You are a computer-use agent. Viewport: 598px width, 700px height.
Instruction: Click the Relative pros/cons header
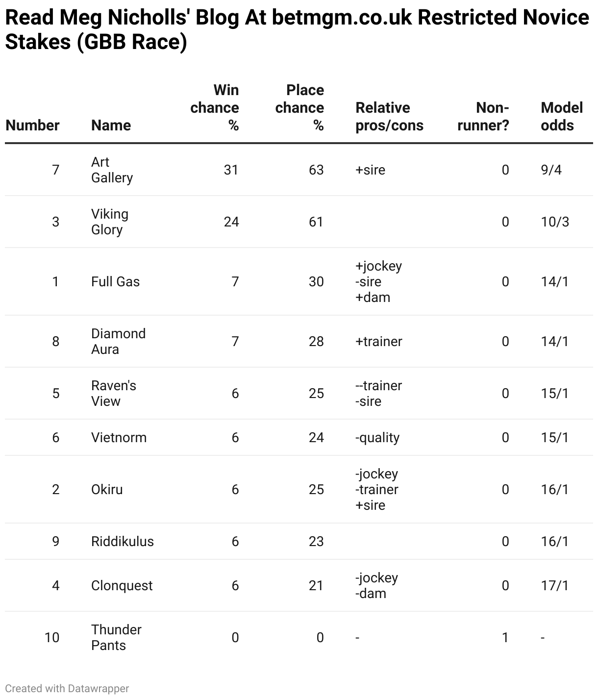[x=389, y=117]
